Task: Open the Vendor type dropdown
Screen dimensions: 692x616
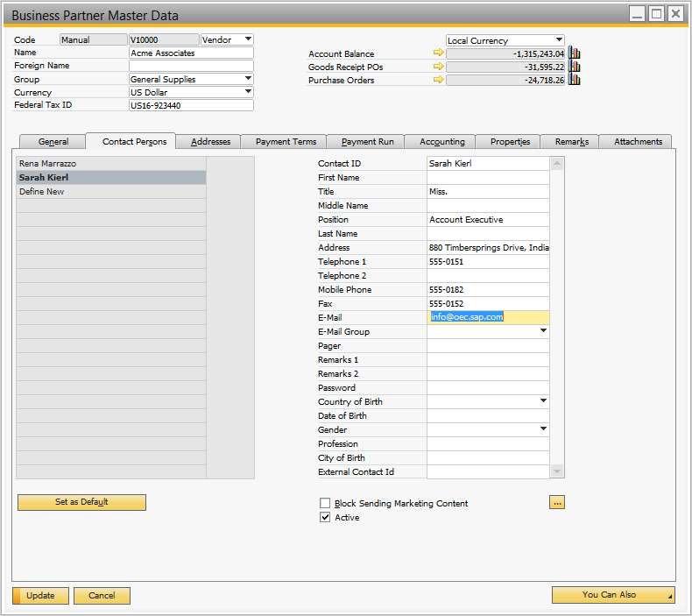Action: (248, 39)
